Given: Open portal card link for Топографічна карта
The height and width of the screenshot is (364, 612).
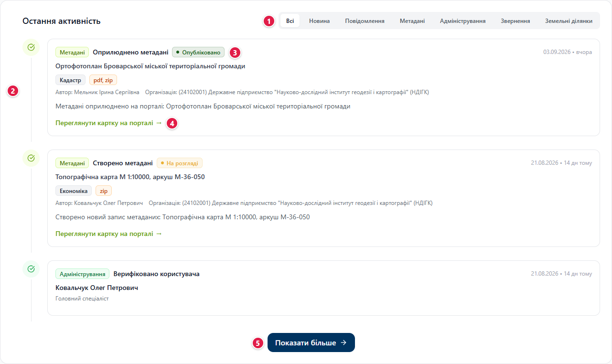Looking at the screenshot, I should 109,234.
